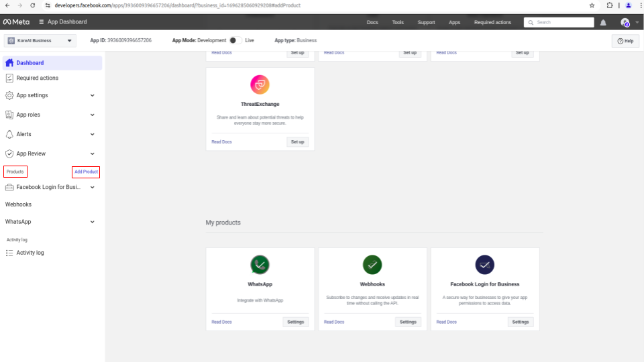Screen dimensions: 644x362
Task: Click the Meta logo
Action: point(17,22)
